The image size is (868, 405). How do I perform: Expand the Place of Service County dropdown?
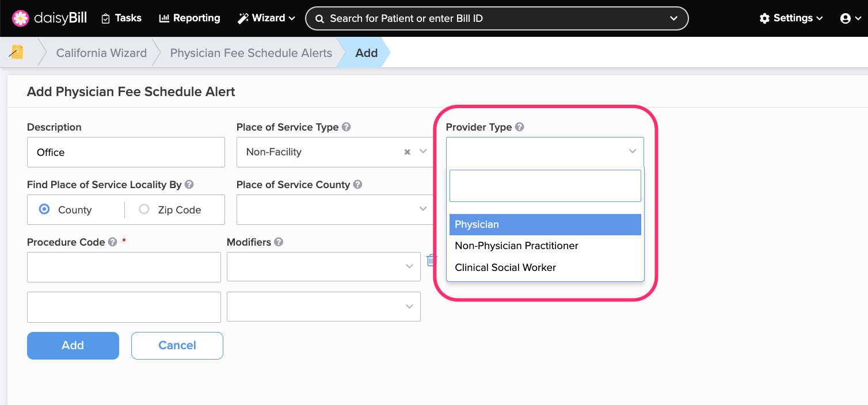[x=334, y=209]
